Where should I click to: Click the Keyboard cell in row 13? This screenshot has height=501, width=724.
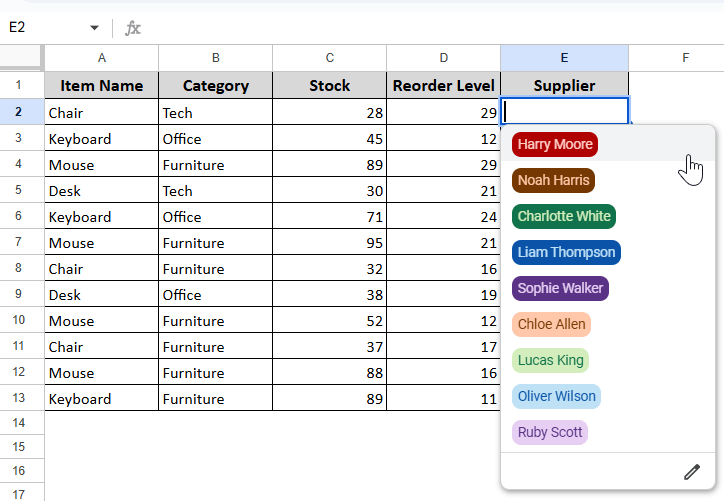102,398
